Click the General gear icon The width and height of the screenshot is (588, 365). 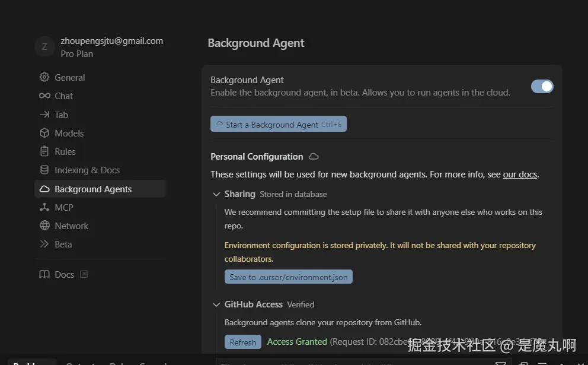click(44, 77)
